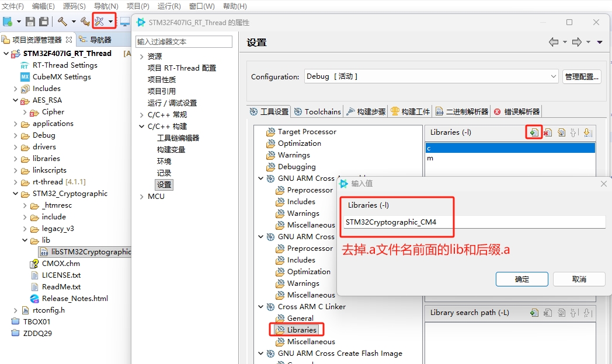Edit library search path icon

pos(561,313)
